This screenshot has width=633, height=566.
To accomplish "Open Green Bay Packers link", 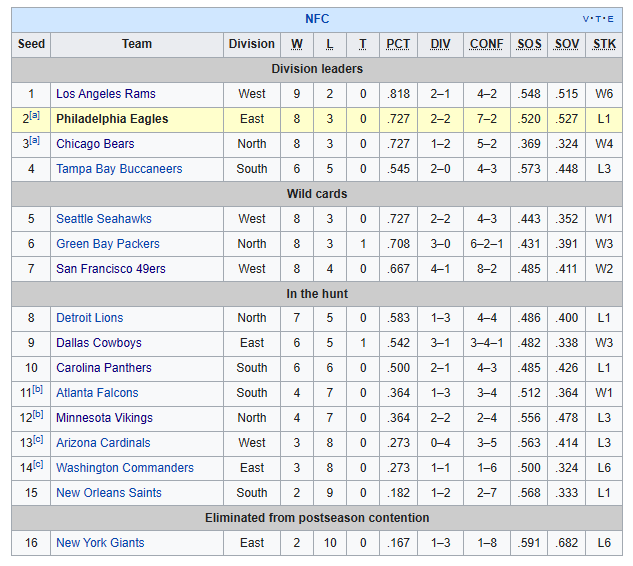I will (x=108, y=244).
